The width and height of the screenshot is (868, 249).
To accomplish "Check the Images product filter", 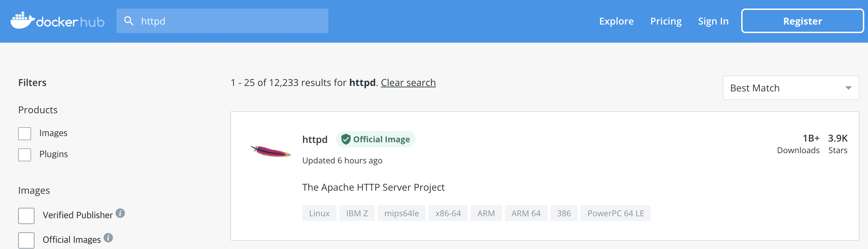I will (25, 134).
